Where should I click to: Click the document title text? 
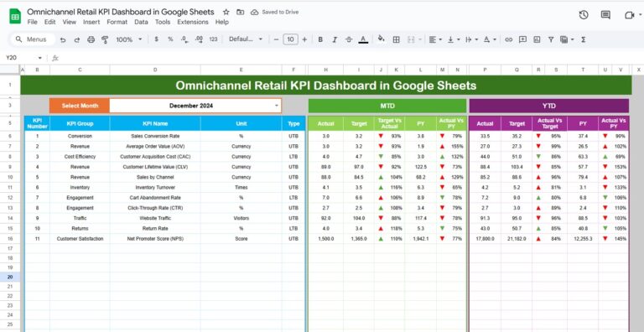[121, 12]
